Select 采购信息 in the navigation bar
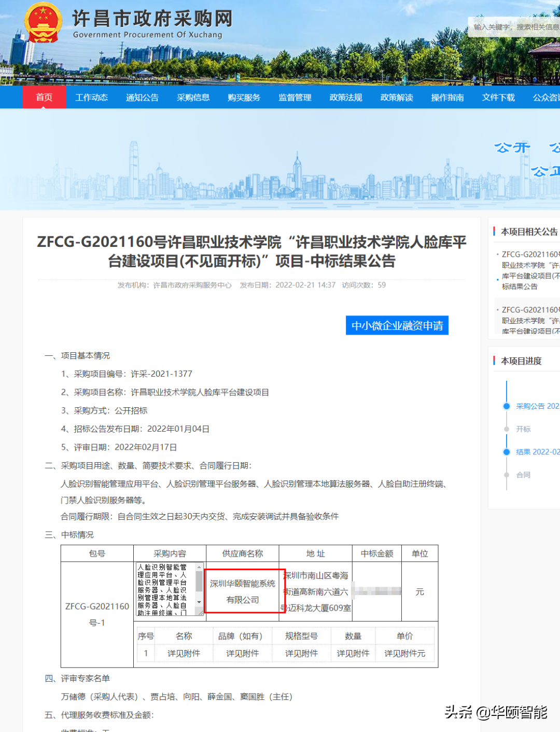Screen dimensions: 560x732 click(193, 98)
